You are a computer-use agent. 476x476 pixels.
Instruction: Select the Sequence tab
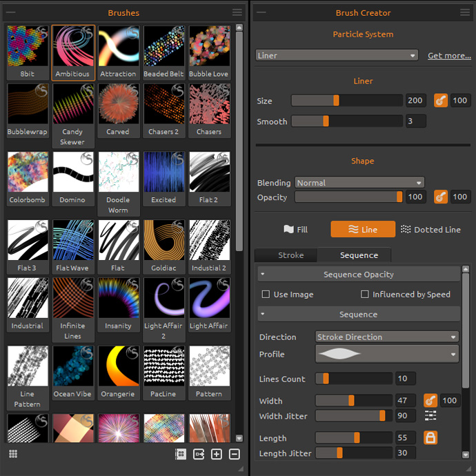point(359,255)
